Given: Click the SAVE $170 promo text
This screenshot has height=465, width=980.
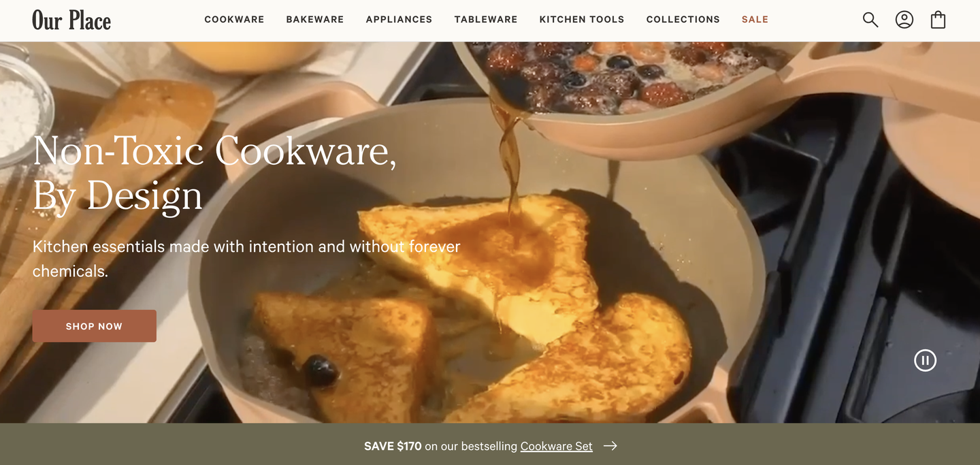Looking at the screenshot, I should (393, 446).
